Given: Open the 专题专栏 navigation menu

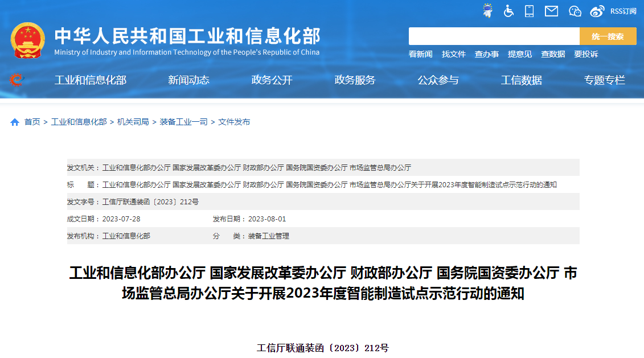Looking at the screenshot, I should click(605, 80).
